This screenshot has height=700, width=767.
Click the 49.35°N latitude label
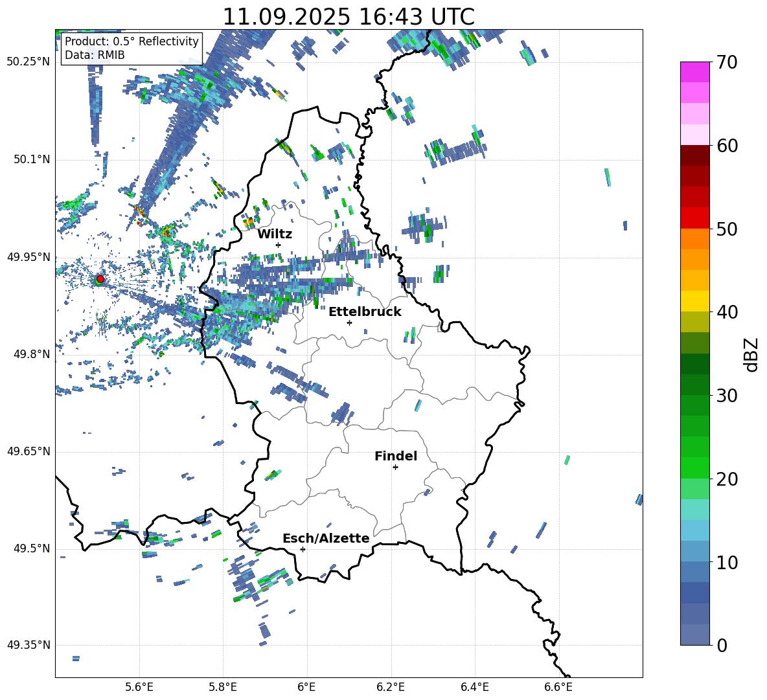pos(29,645)
